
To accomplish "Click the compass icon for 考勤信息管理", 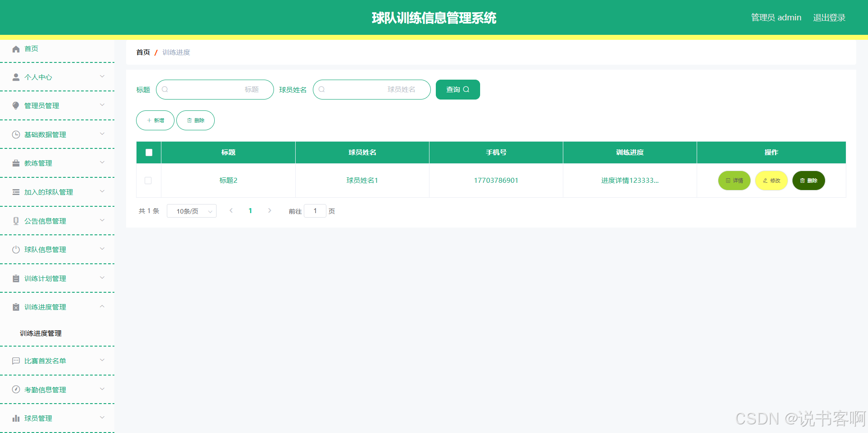I will (x=16, y=390).
